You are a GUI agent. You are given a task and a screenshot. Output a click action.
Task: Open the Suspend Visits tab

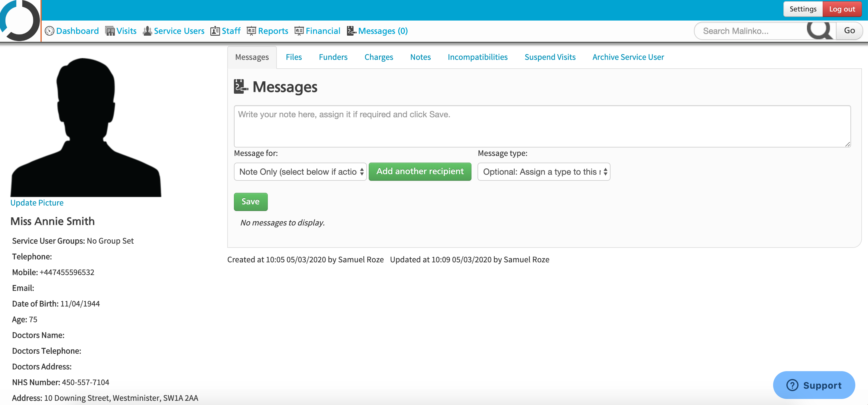click(x=549, y=57)
